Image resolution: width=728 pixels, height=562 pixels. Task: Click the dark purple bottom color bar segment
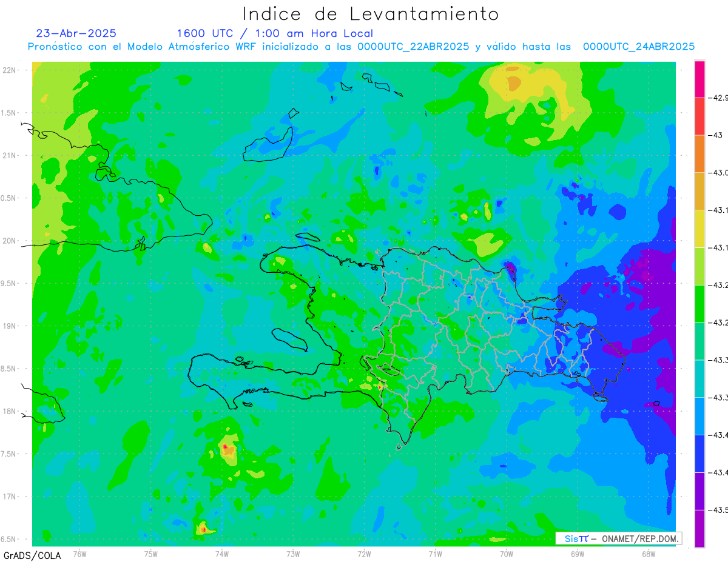click(699, 529)
